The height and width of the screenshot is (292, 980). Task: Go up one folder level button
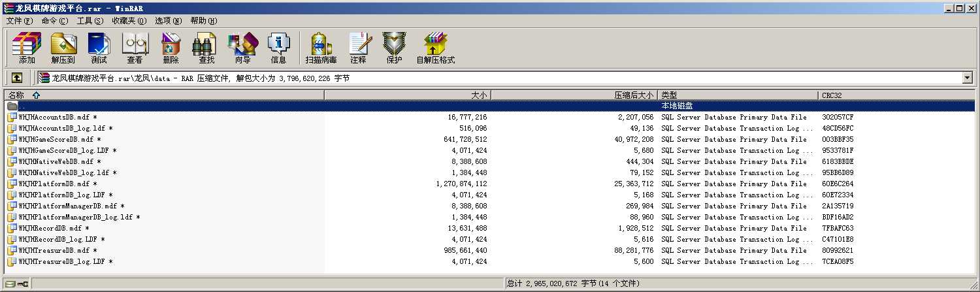17,78
